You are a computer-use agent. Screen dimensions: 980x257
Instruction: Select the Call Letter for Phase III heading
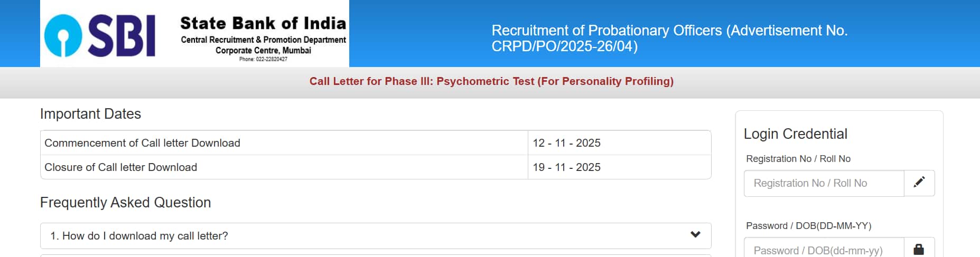click(x=491, y=81)
